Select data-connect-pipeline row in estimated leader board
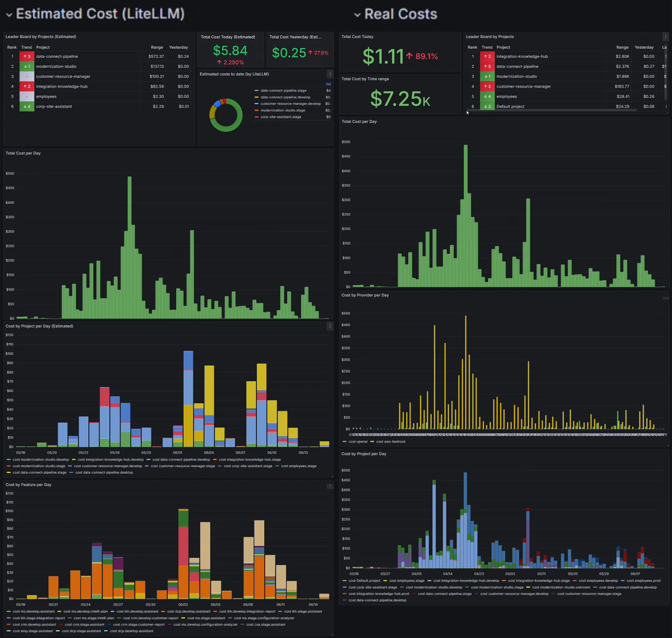The width and height of the screenshot is (672, 638). coord(97,56)
